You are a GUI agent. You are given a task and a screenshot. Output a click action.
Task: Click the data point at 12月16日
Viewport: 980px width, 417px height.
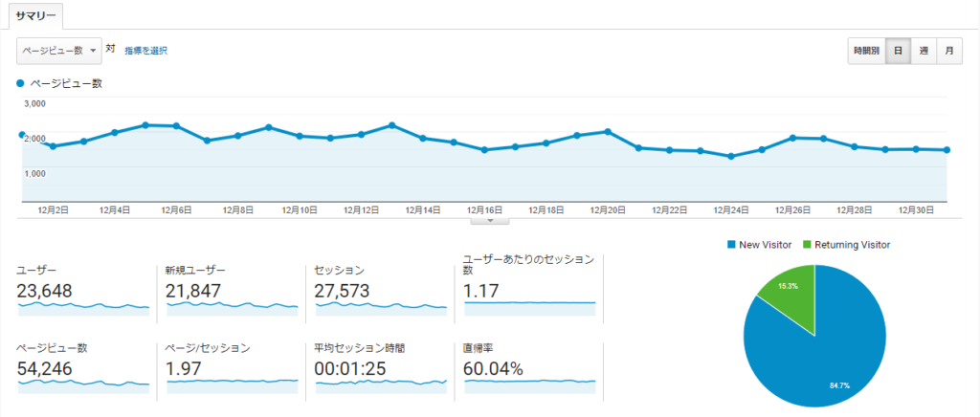(x=484, y=150)
